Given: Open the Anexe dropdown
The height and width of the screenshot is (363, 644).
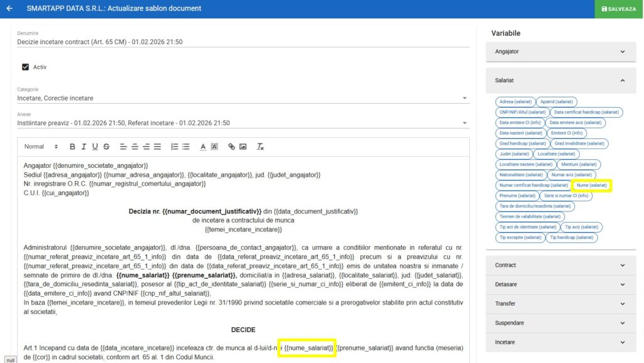Looking at the screenshot, I should 465,123.
